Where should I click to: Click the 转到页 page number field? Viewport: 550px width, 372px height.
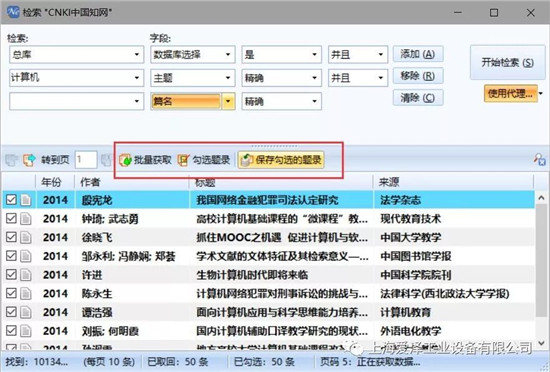(x=86, y=160)
